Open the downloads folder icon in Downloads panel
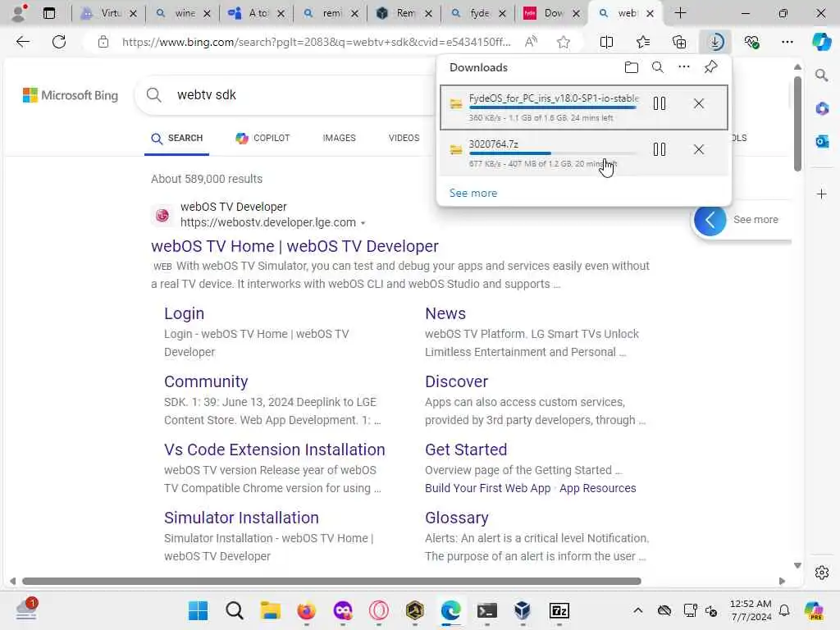Image resolution: width=840 pixels, height=630 pixels. [632, 67]
